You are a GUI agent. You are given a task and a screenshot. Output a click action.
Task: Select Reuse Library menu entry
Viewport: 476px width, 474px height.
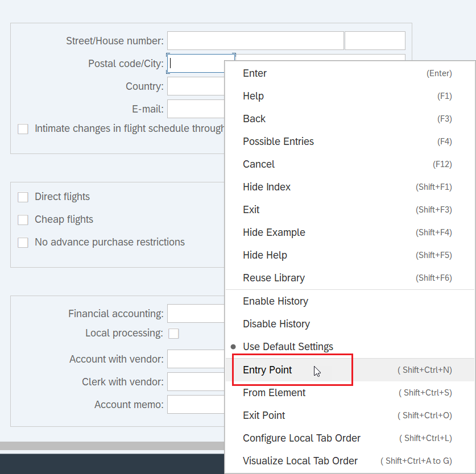point(350,278)
